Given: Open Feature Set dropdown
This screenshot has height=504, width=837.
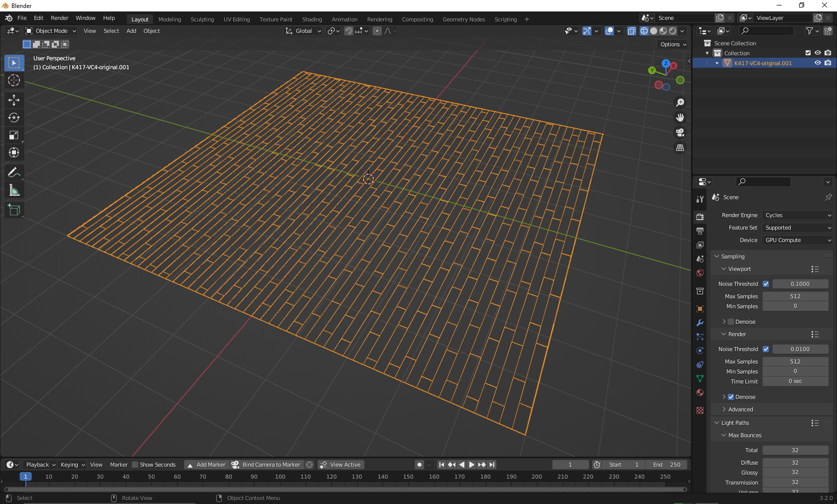Looking at the screenshot, I should (797, 228).
